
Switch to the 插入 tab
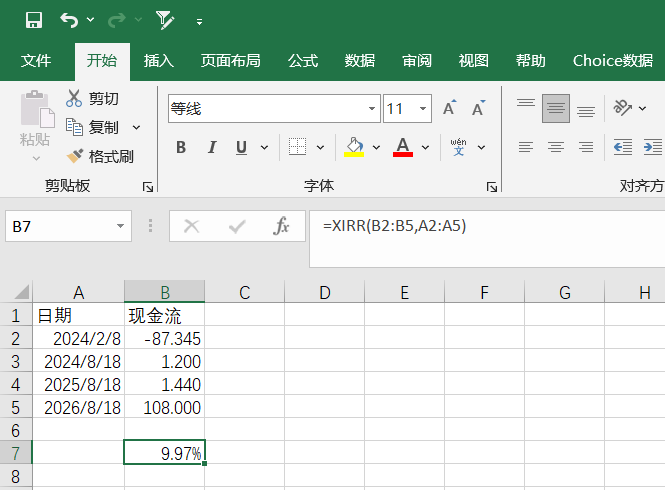(158, 61)
